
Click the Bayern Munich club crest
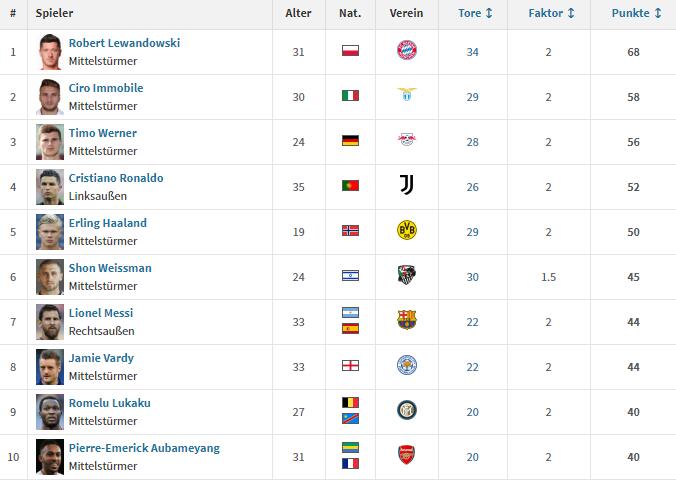[407, 50]
